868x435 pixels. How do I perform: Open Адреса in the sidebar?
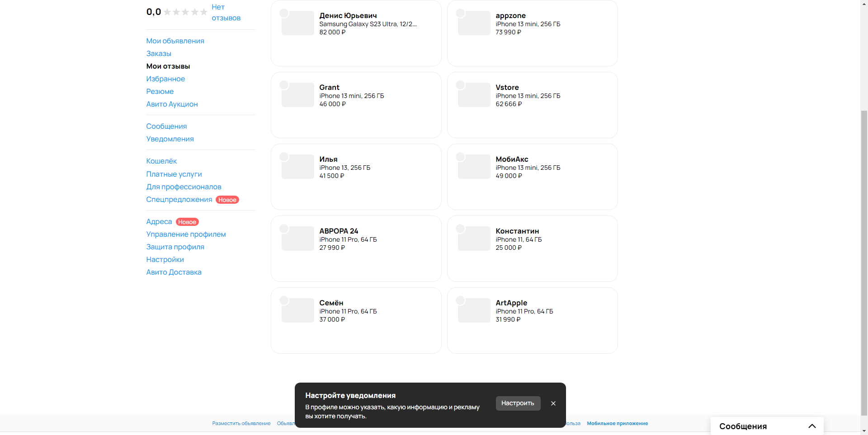tap(159, 222)
